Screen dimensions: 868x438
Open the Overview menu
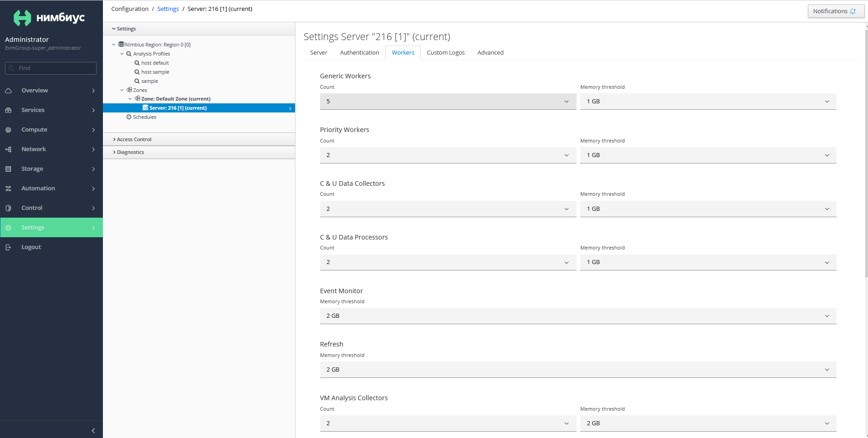(x=51, y=91)
